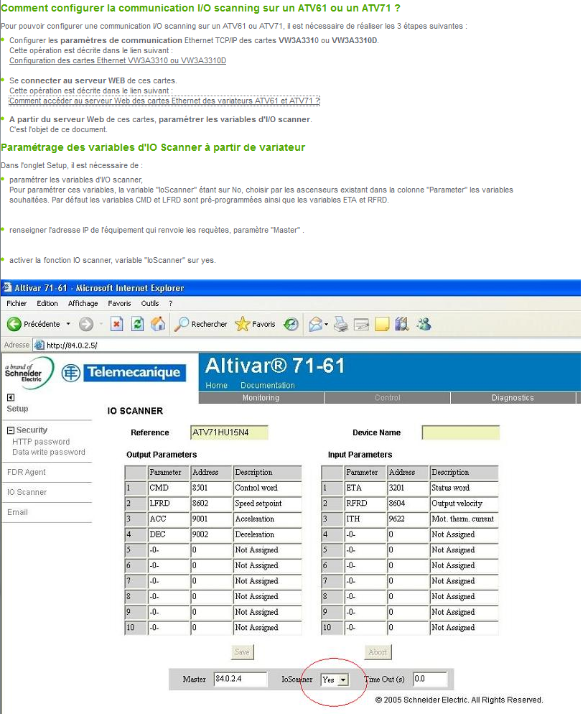Image resolution: width=588 pixels, height=714 pixels.
Task: Click the Précédente back arrow icon
Action: [x=14, y=324]
